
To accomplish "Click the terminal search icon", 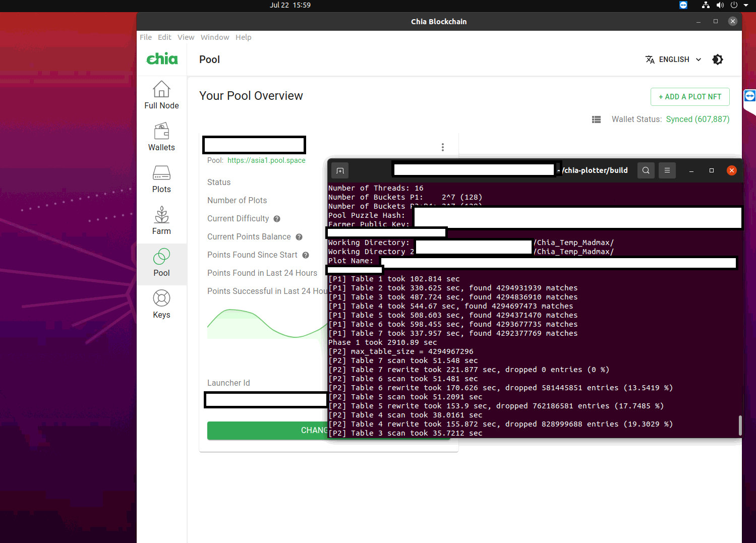I will (646, 170).
